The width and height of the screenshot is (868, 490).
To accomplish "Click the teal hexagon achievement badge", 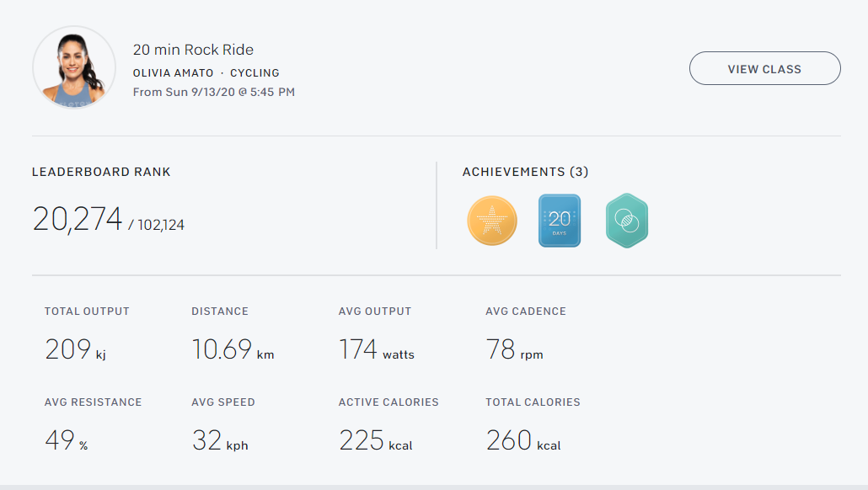I will 627,221.
